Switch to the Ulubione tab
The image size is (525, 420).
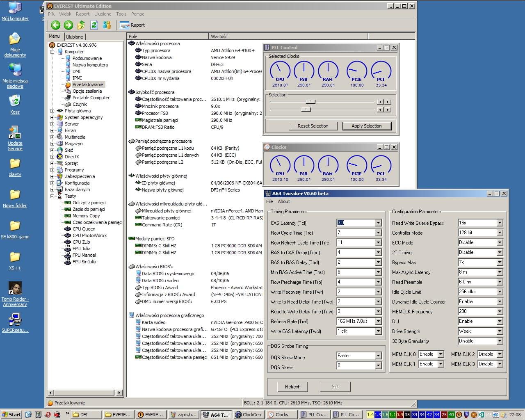(x=75, y=37)
